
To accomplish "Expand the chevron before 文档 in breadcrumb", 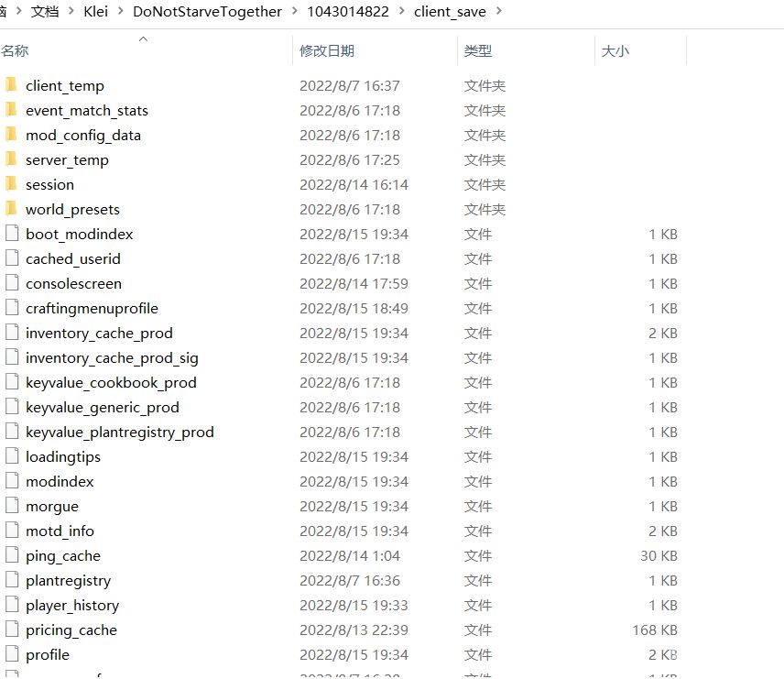I will tap(18, 10).
